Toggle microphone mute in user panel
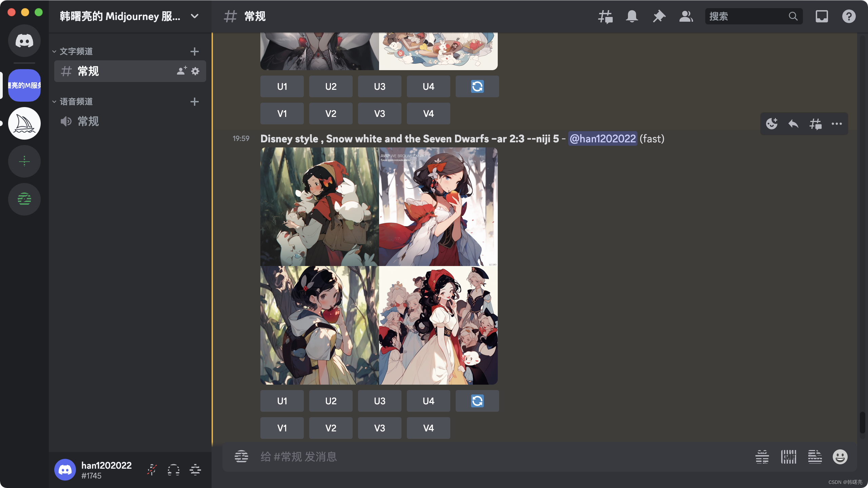The width and height of the screenshot is (868, 488). pyautogui.click(x=152, y=470)
